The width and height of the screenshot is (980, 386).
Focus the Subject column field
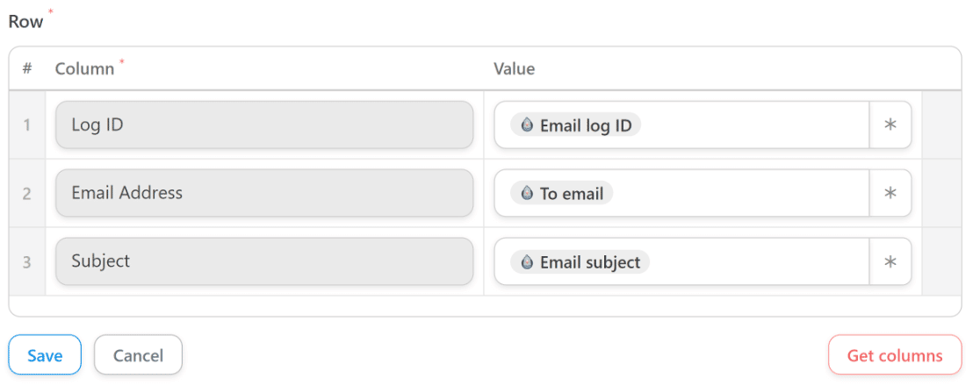tap(264, 261)
